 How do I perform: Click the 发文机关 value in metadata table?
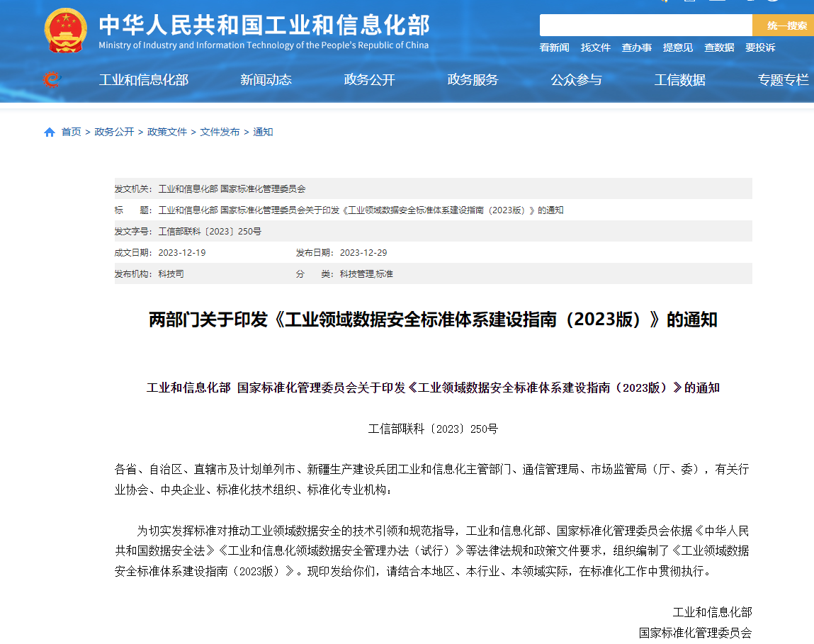[232, 188]
